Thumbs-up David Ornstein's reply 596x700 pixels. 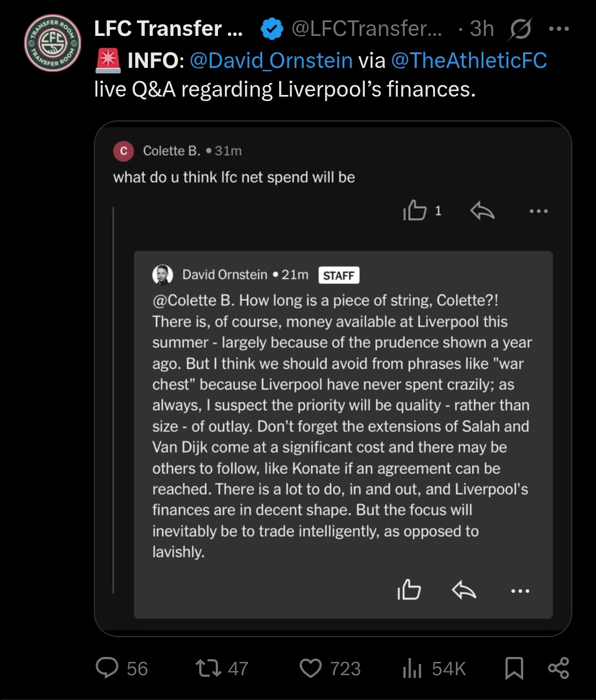(x=409, y=590)
